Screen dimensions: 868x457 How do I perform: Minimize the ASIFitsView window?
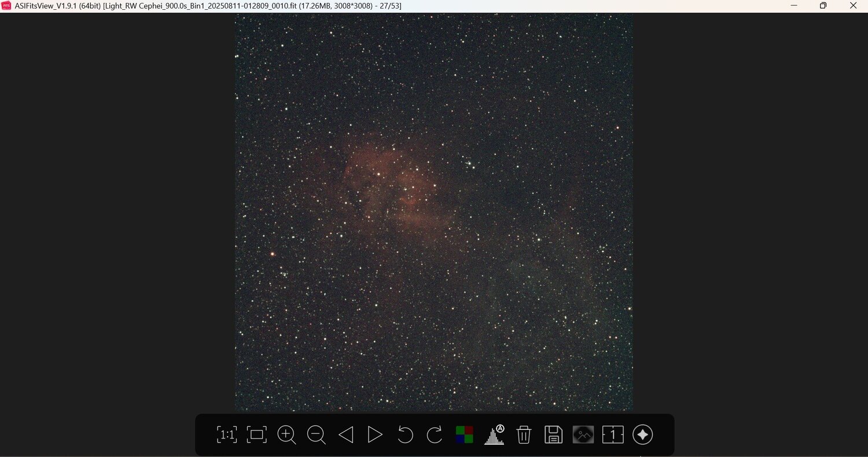[794, 5]
